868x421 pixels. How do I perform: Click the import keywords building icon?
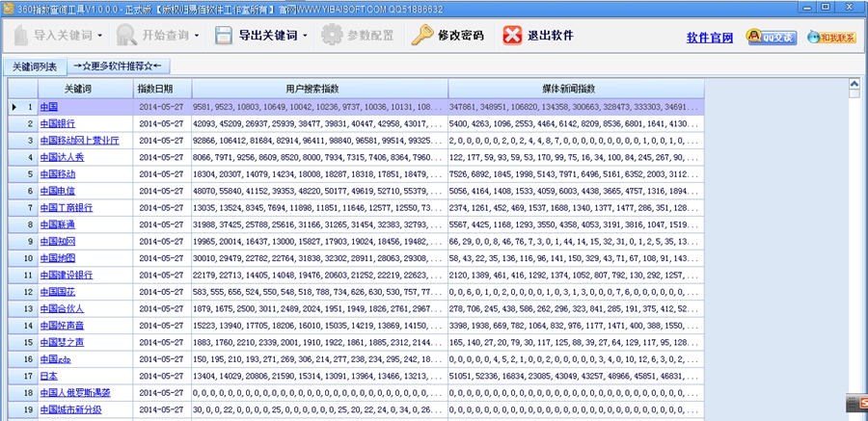click(x=20, y=36)
